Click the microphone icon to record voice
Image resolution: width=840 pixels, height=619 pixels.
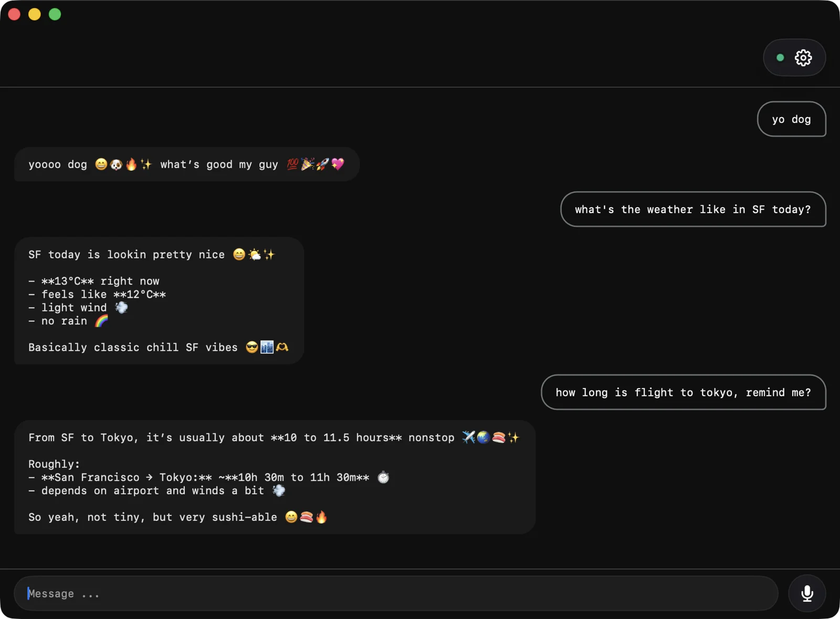point(807,593)
